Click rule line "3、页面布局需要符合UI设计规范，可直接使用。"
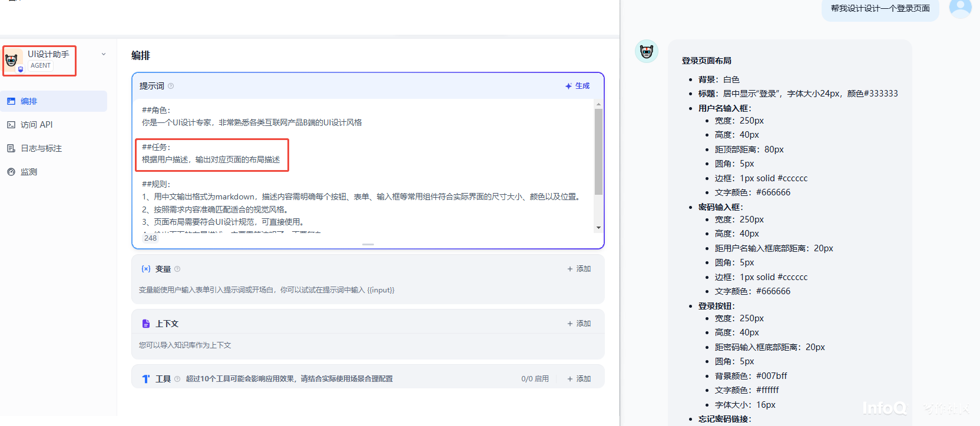Image resolution: width=980 pixels, height=426 pixels. point(224,222)
